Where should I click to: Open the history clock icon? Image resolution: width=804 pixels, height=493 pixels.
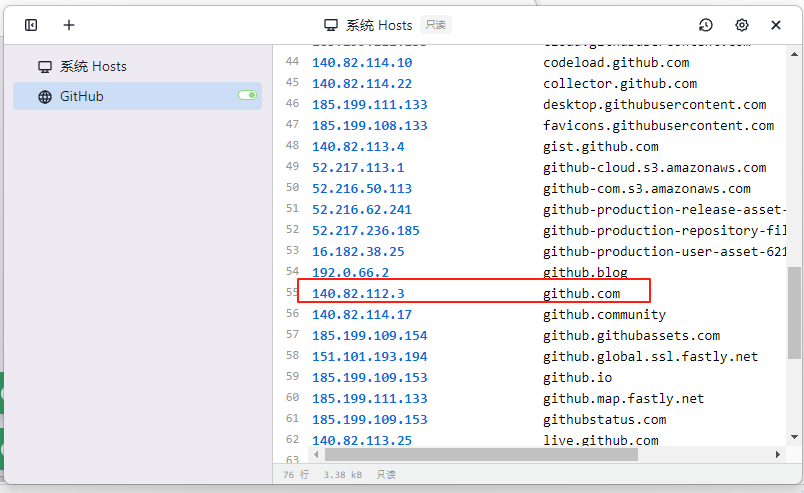pyautogui.click(x=706, y=25)
